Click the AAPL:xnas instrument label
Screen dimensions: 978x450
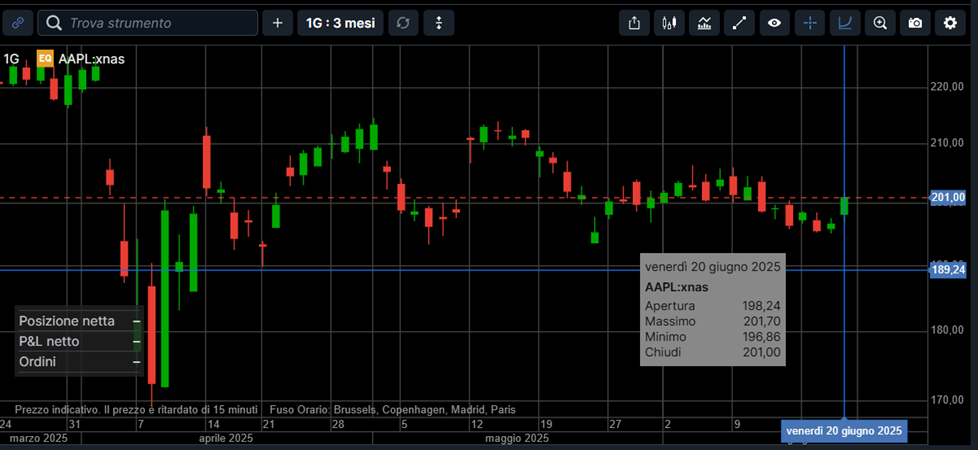pos(91,59)
